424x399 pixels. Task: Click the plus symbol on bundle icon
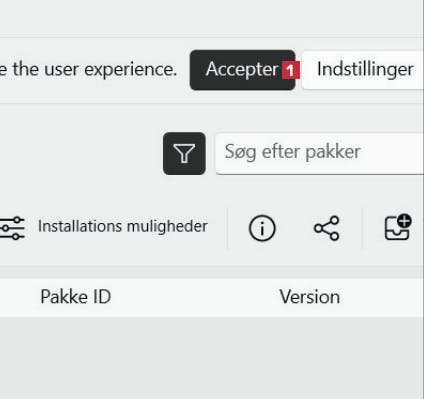click(404, 221)
